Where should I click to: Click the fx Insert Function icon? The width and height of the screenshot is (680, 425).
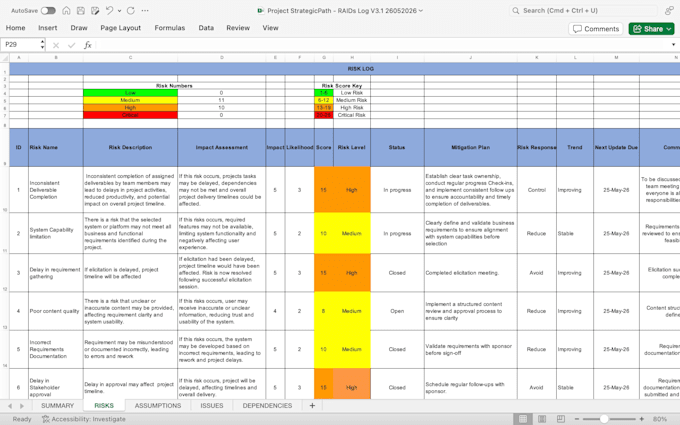click(88, 45)
